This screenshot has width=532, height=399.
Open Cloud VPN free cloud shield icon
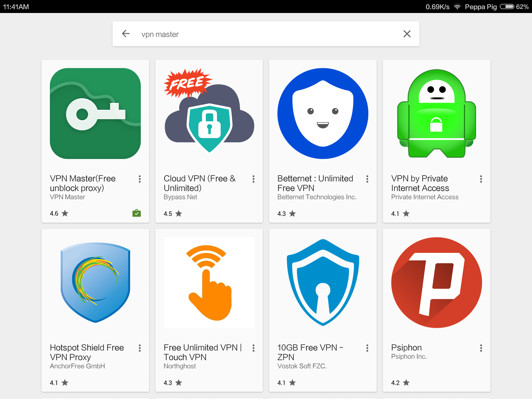click(x=209, y=112)
